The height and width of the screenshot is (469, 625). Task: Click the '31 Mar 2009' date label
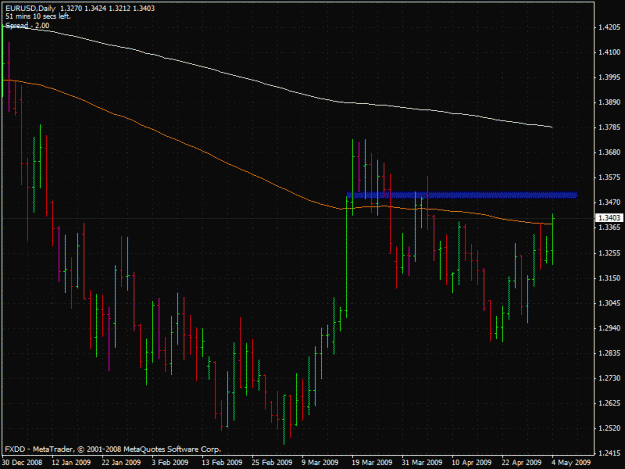422,462
